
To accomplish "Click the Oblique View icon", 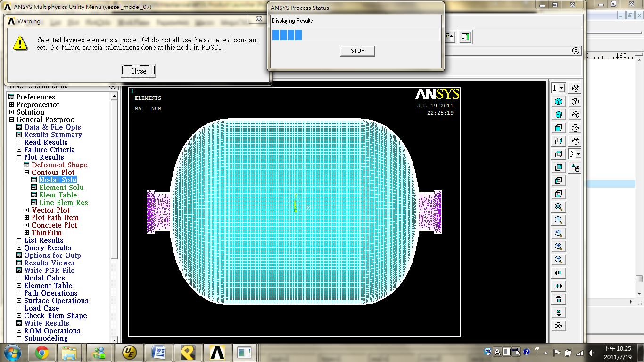I will (559, 115).
